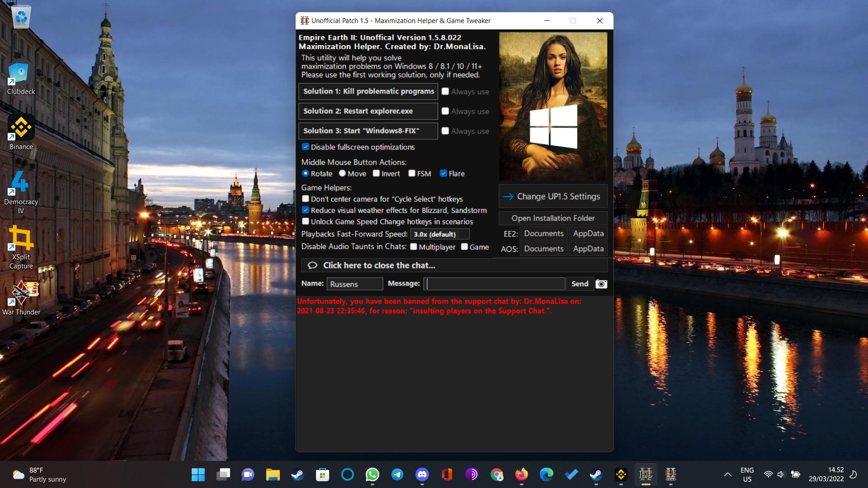This screenshot has height=488, width=868.
Task: Open Discord from taskbar
Action: click(x=422, y=474)
